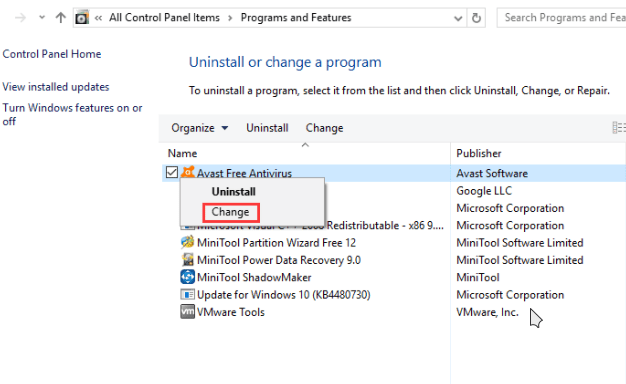Click Google LLC publisher cell
This screenshot has width=626, height=384.
[x=484, y=191]
